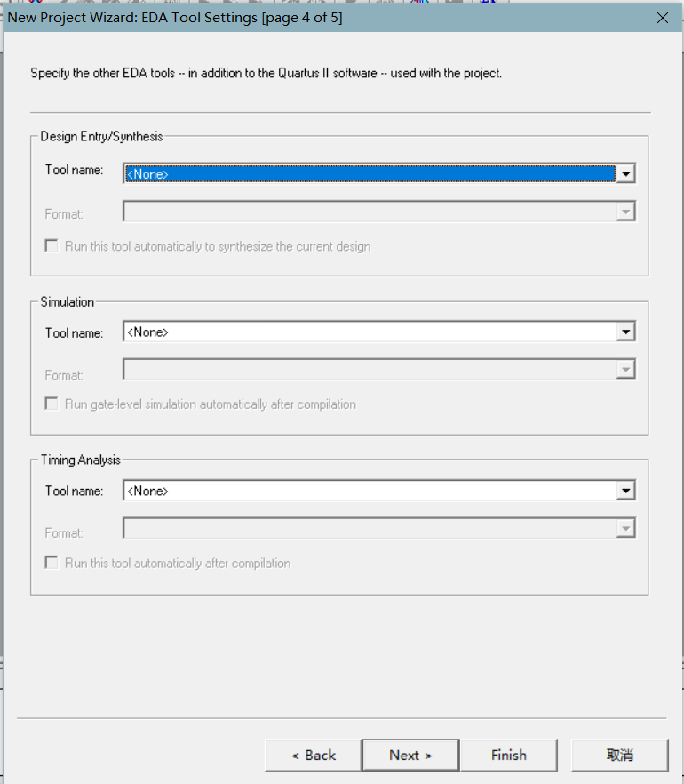
Task: Click the 'Specify the other EDA tools' description text
Action: point(266,74)
